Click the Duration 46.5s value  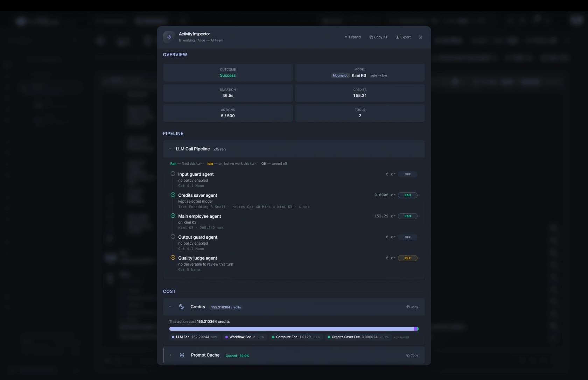[x=228, y=96]
